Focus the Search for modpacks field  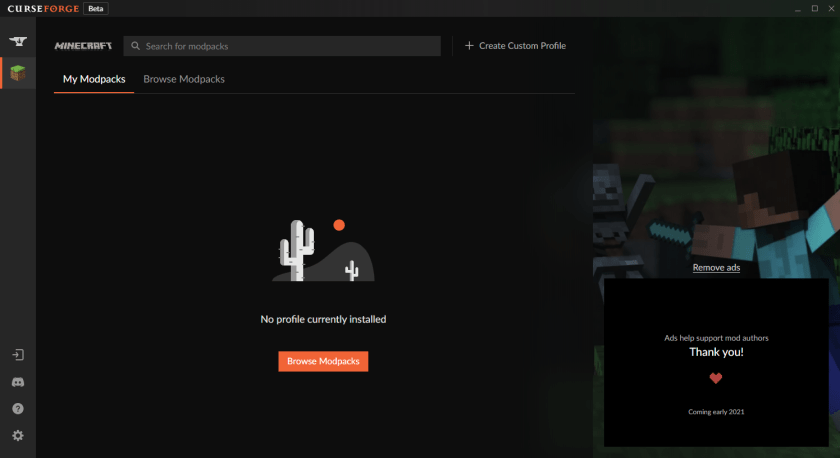coord(290,46)
